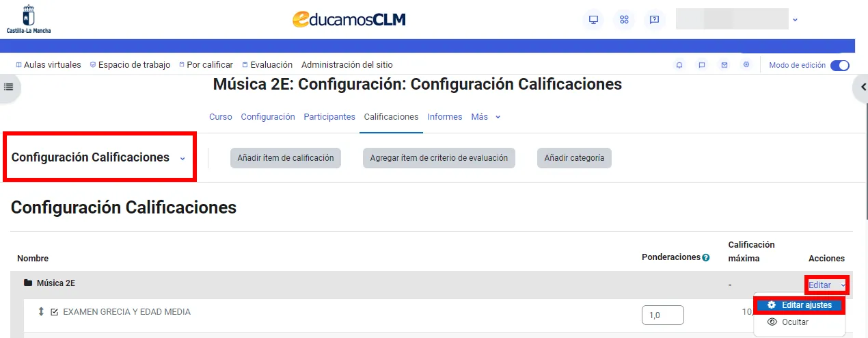
Task: Open the chat bubble icon
Action: coord(702,65)
